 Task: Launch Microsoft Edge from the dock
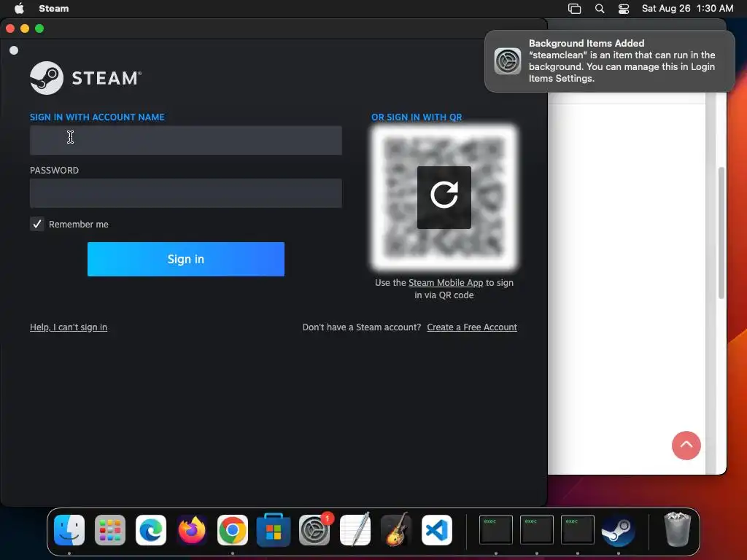coord(151,530)
